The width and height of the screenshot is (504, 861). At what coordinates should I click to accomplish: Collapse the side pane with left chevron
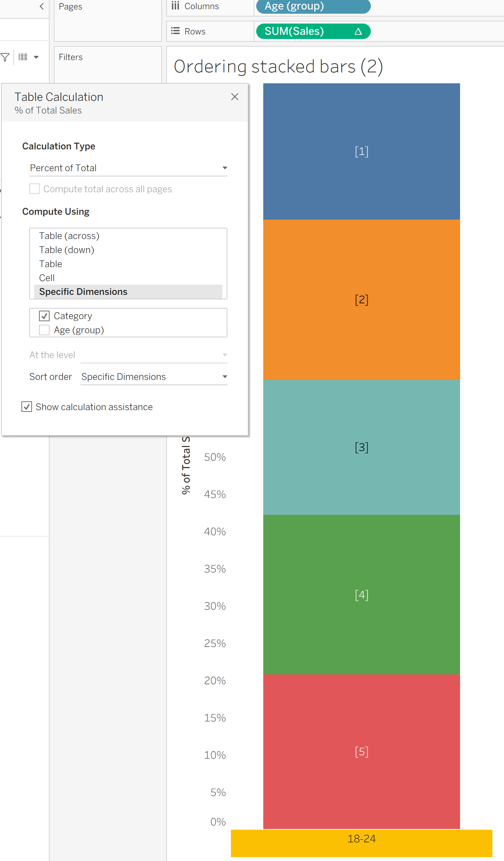coord(41,6)
